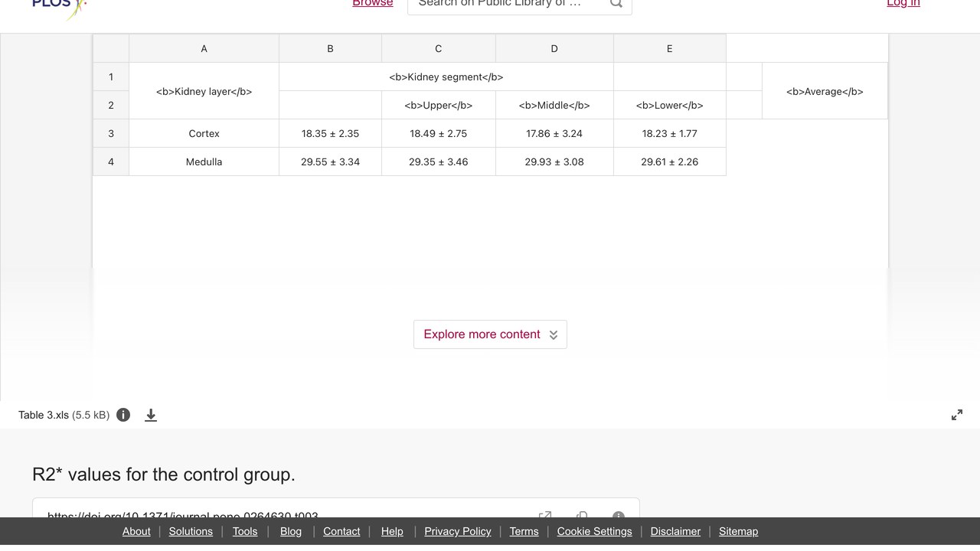
Task: Open Cookie Settings in the footer
Action: pyautogui.click(x=595, y=531)
